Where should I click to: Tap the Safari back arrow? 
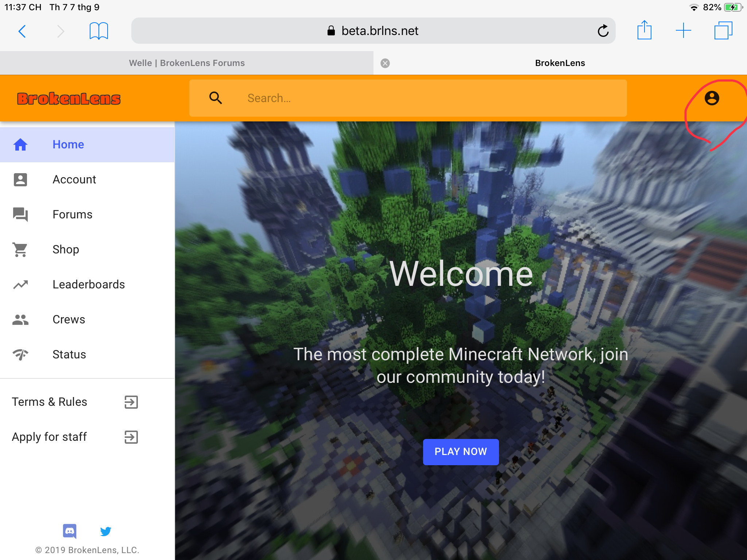[x=22, y=31]
